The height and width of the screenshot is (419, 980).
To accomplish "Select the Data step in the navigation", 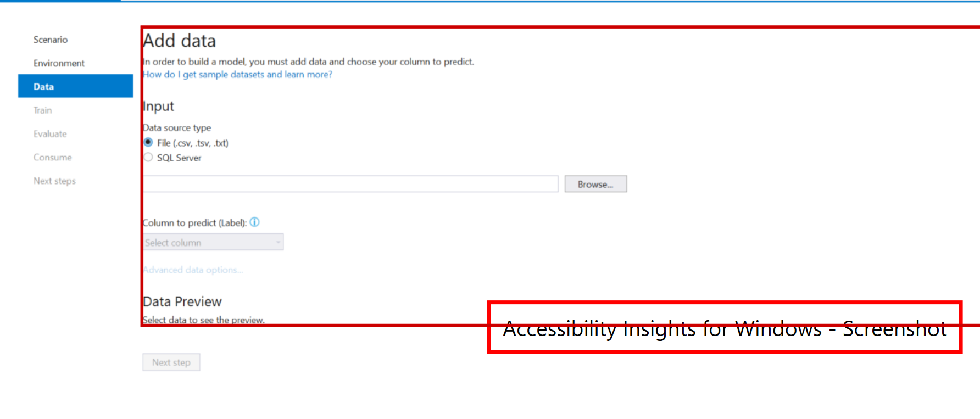I will click(44, 86).
